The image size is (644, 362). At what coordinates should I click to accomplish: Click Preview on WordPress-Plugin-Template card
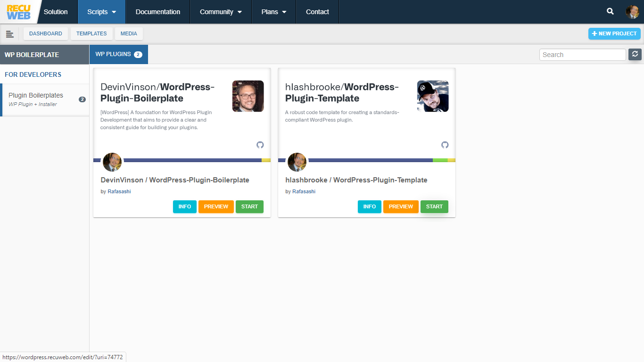401,206
